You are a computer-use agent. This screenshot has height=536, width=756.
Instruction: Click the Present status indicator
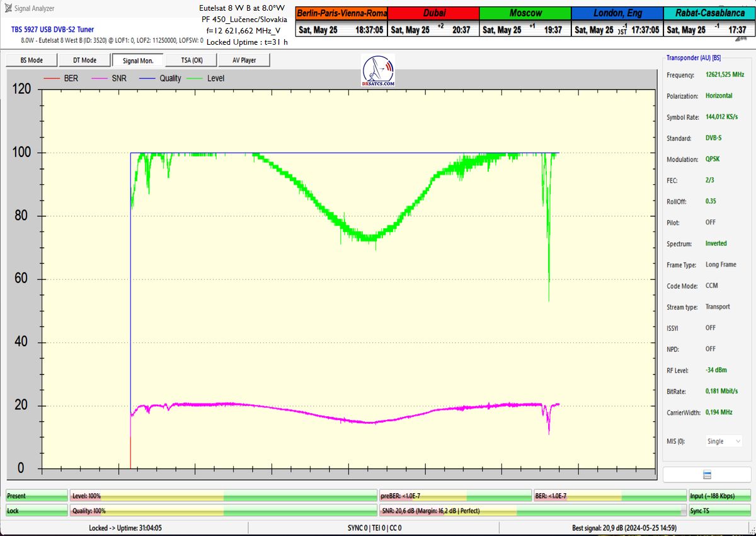[36, 496]
